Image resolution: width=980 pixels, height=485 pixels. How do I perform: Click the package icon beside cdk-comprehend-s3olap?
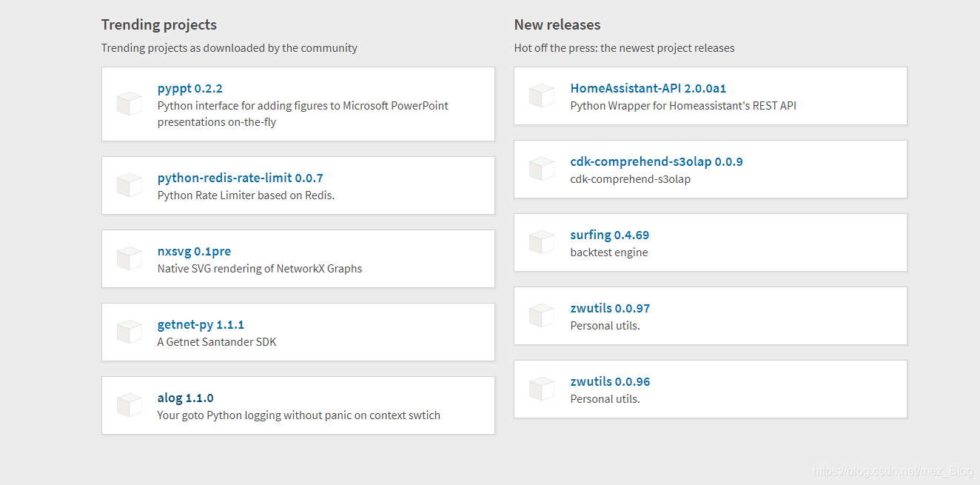pos(542,169)
